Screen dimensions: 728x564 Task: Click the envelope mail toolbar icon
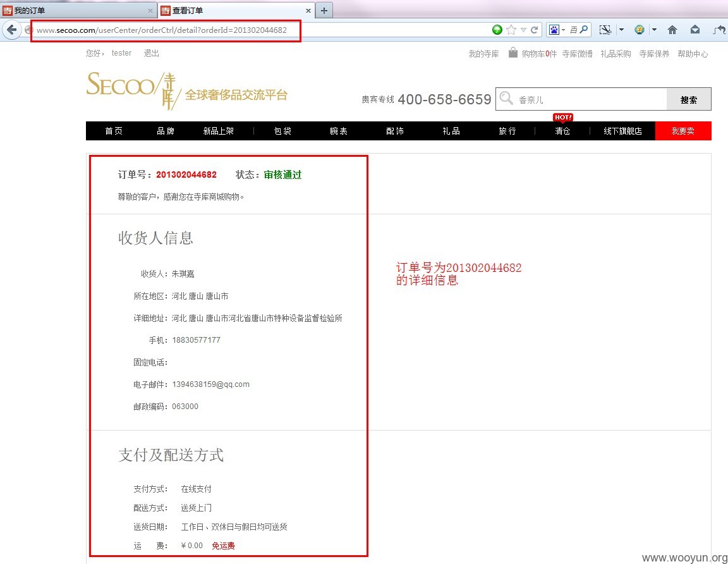695,30
